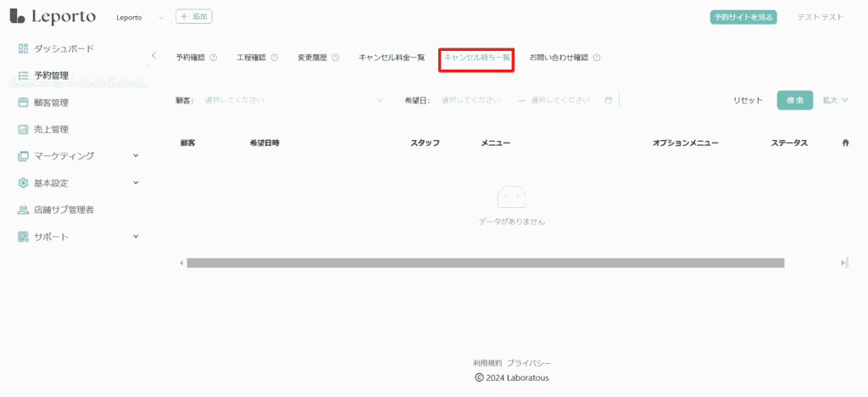
Task: Click the horizontal table scrollbar
Action: click(x=485, y=263)
